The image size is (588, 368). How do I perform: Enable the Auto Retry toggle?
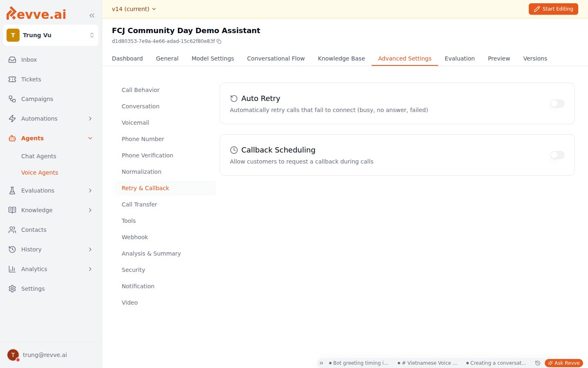pyautogui.click(x=557, y=103)
